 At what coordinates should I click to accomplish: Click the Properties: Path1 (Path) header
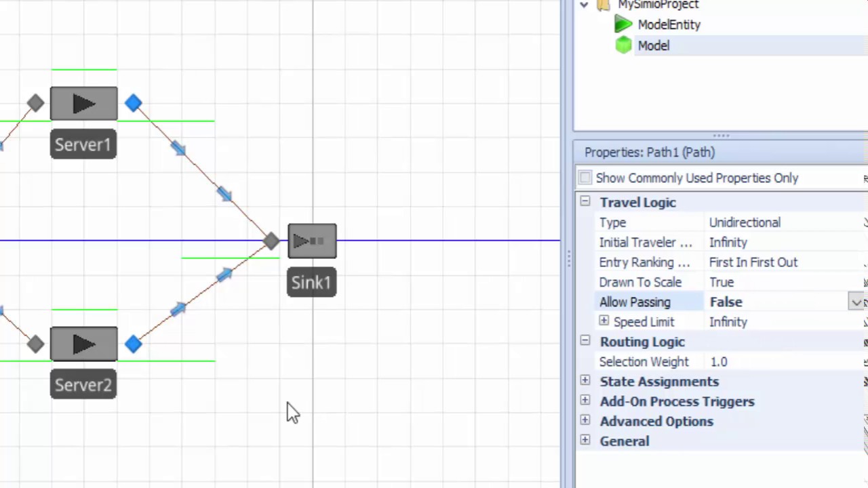tap(650, 152)
